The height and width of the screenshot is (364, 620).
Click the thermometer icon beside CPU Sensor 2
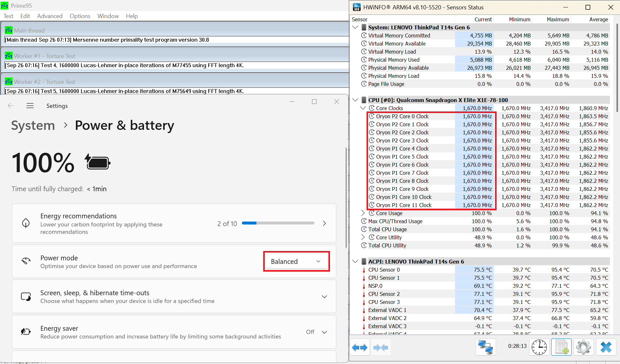click(x=364, y=294)
